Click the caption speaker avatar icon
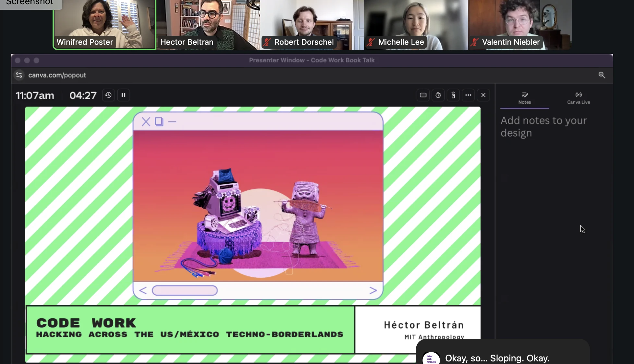Image resolution: width=634 pixels, height=364 pixels. click(431, 358)
